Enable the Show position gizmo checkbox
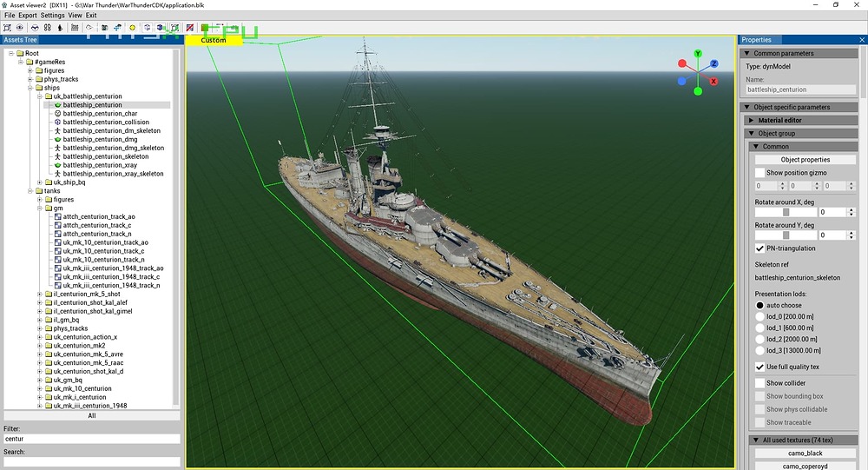This screenshot has width=868, height=470. tap(760, 173)
